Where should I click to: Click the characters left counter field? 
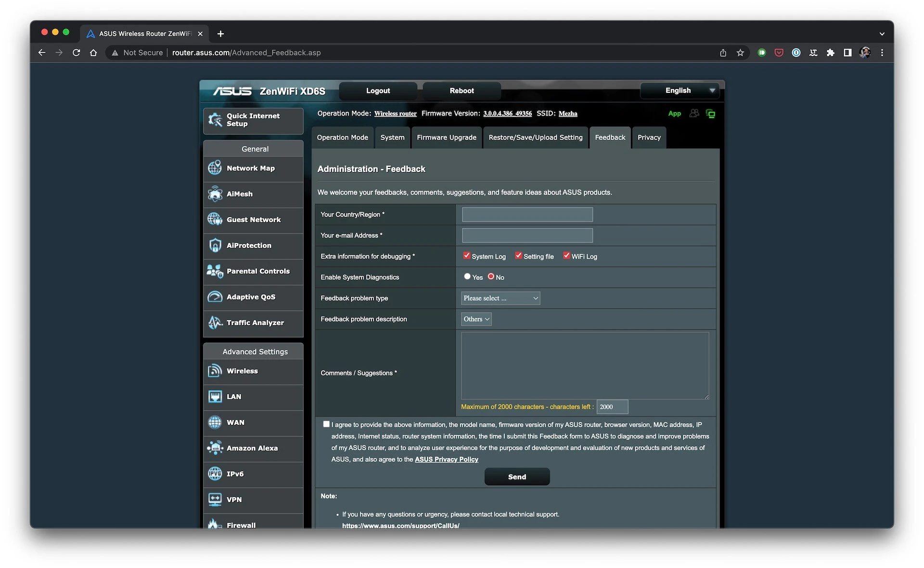(612, 407)
